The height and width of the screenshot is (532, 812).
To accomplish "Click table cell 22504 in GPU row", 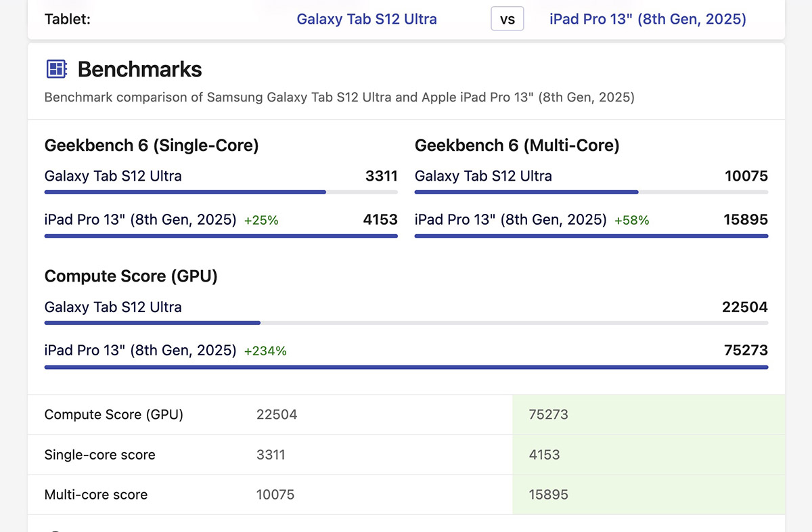I will (277, 415).
